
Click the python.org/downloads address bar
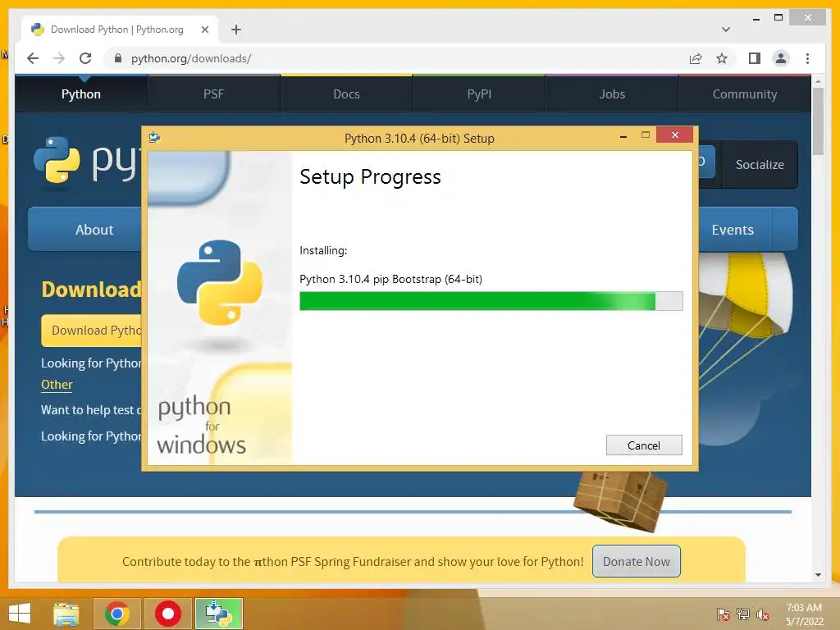point(396,58)
